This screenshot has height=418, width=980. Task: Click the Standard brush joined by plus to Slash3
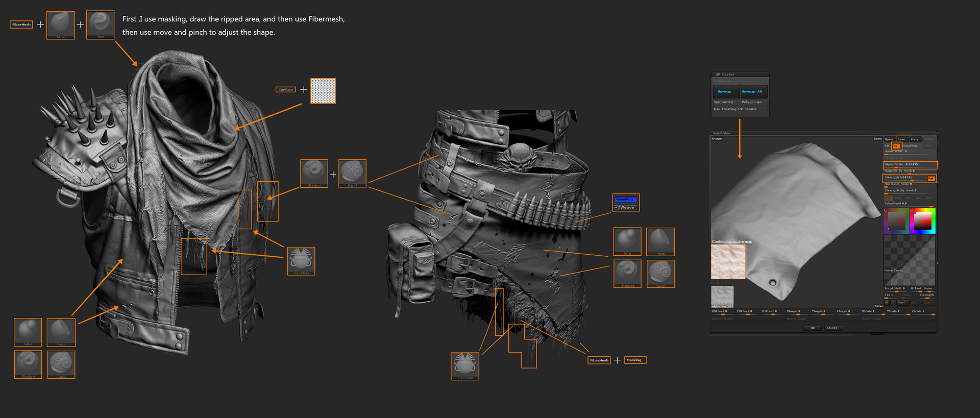(x=314, y=174)
